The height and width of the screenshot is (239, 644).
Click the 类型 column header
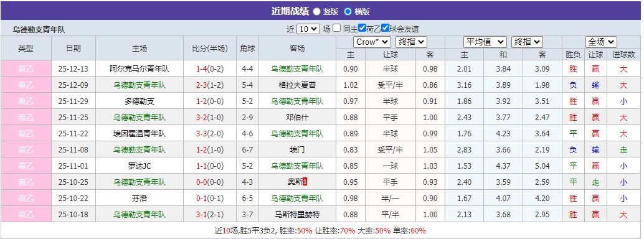tap(26, 48)
